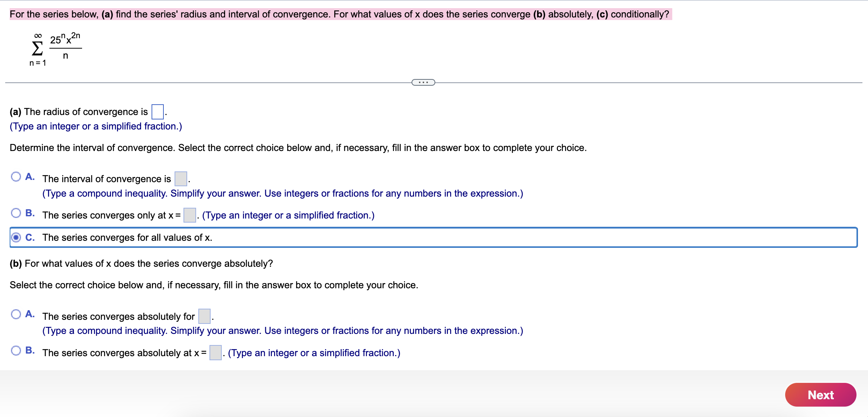Choose part (b) option A converges absolutely for
Image resolution: width=868 pixels, height=417 pixels.
coord(16,314)
